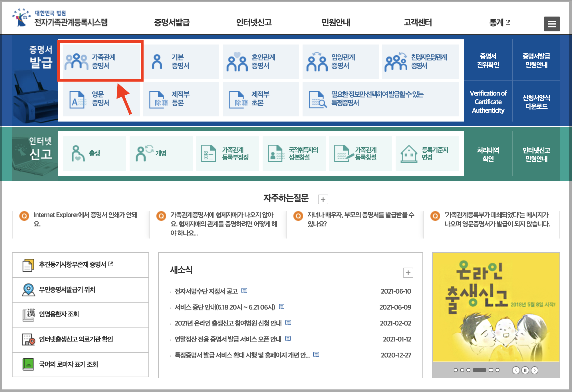Open the 증명서발급 top menu

172,23
